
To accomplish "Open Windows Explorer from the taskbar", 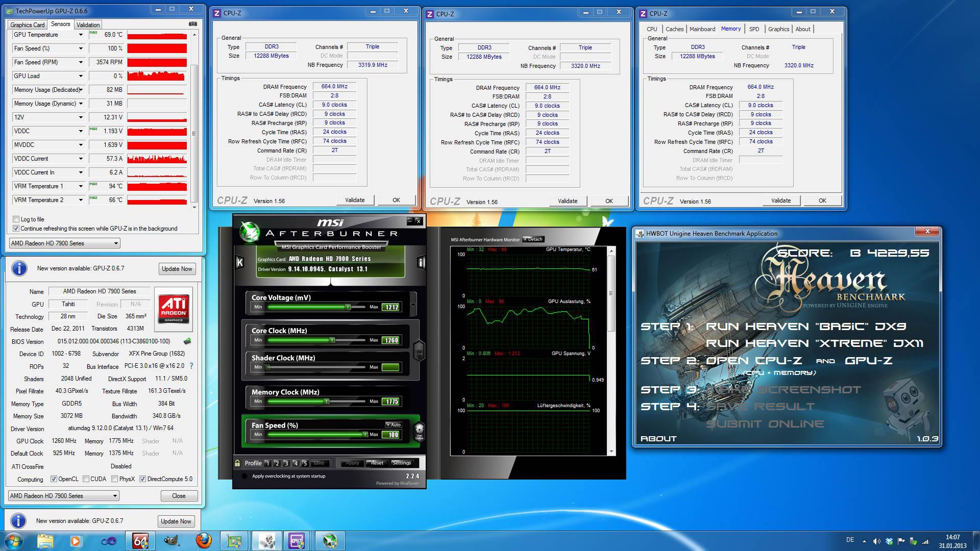I will tap(45, 541).
